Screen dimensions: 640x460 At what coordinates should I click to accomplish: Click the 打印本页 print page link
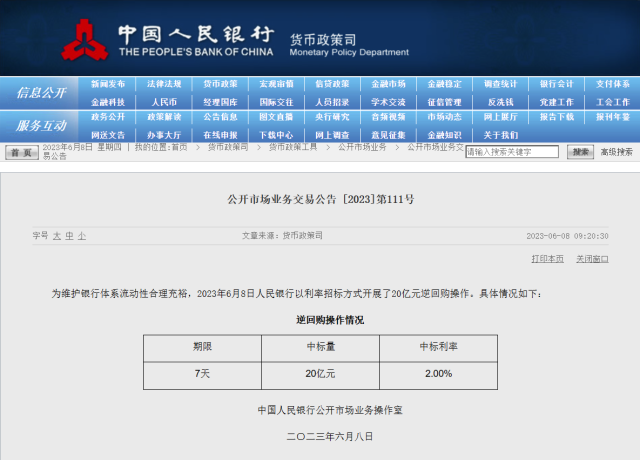(547, 258)
